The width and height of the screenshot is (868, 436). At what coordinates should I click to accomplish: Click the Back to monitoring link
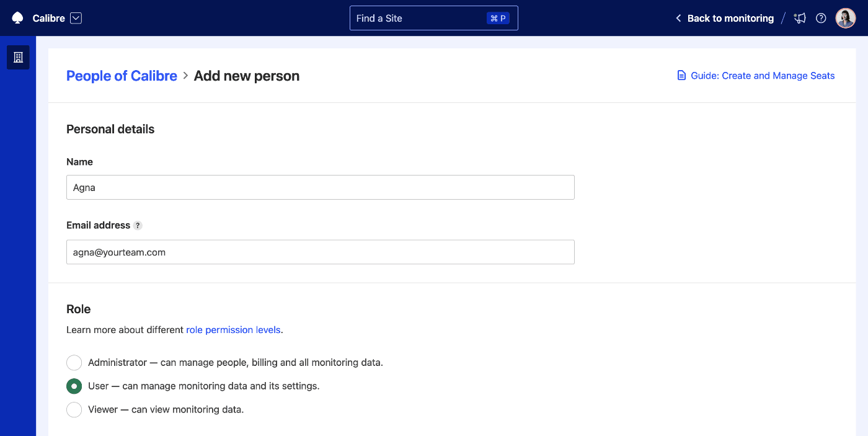(730, 18)
